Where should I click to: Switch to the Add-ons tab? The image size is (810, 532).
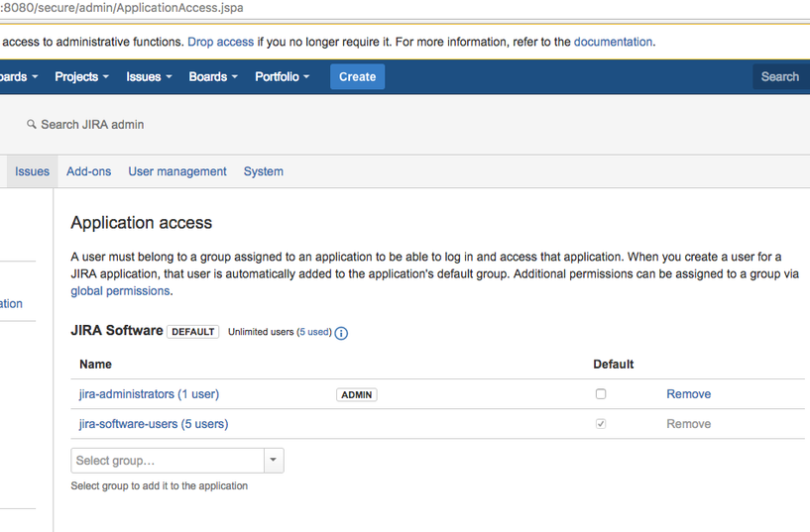point(89,171)
